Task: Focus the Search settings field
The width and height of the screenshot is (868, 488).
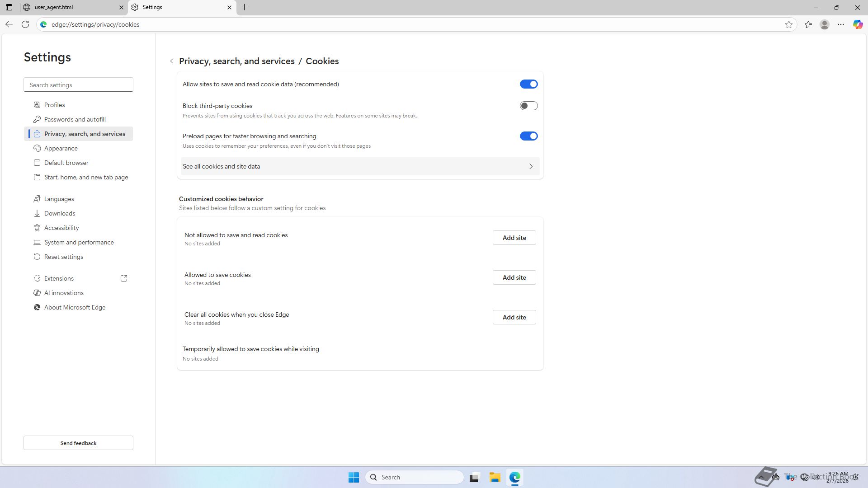Action: pos(78,85)
